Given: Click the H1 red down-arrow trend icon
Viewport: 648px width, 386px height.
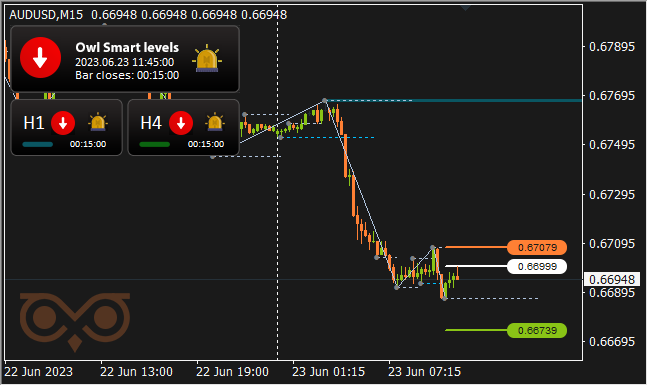Looking at the screenshot, I should click(x=63, y=123).
